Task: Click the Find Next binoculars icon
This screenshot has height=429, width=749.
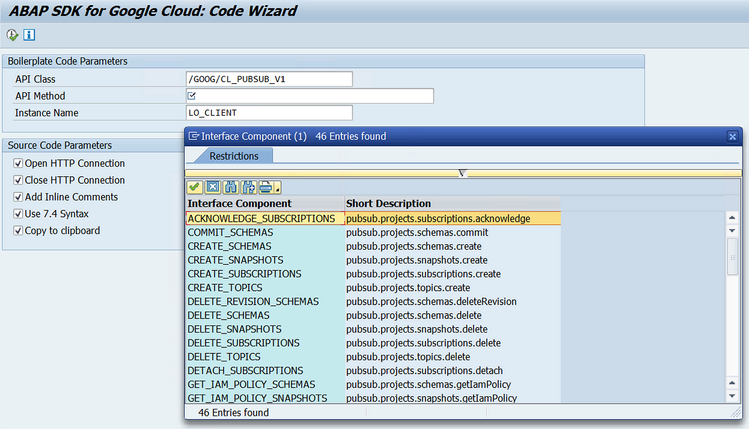Action: click(249, 187)
